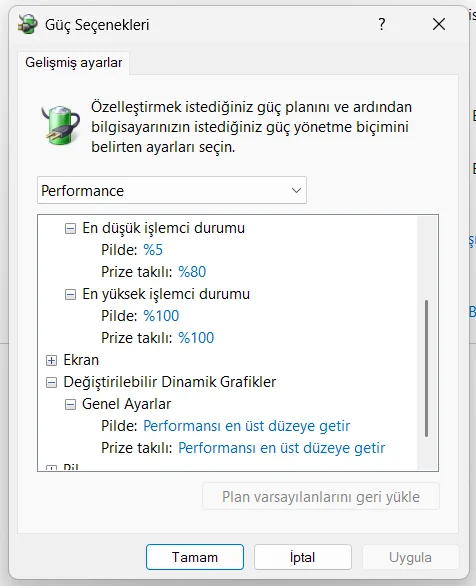476x586 pixels.
Task: Click the Power Options plug icon in title bar
Action: tap(28, 24)
